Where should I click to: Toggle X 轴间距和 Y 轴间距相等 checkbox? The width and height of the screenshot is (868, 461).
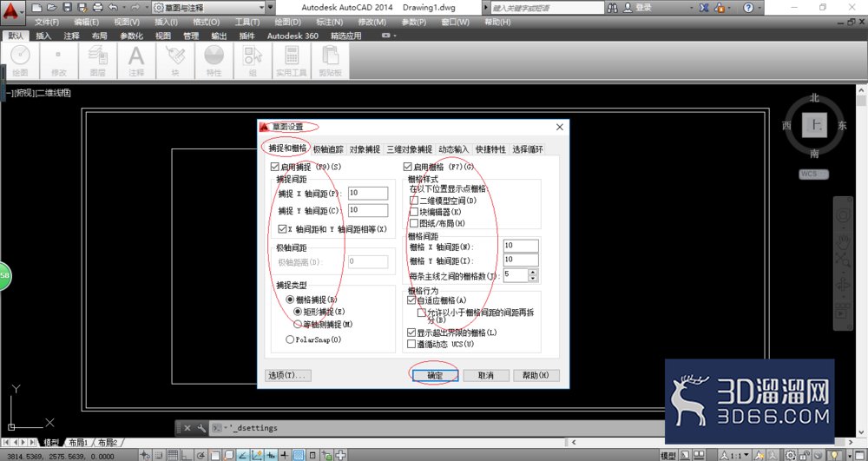pos(282,228)
